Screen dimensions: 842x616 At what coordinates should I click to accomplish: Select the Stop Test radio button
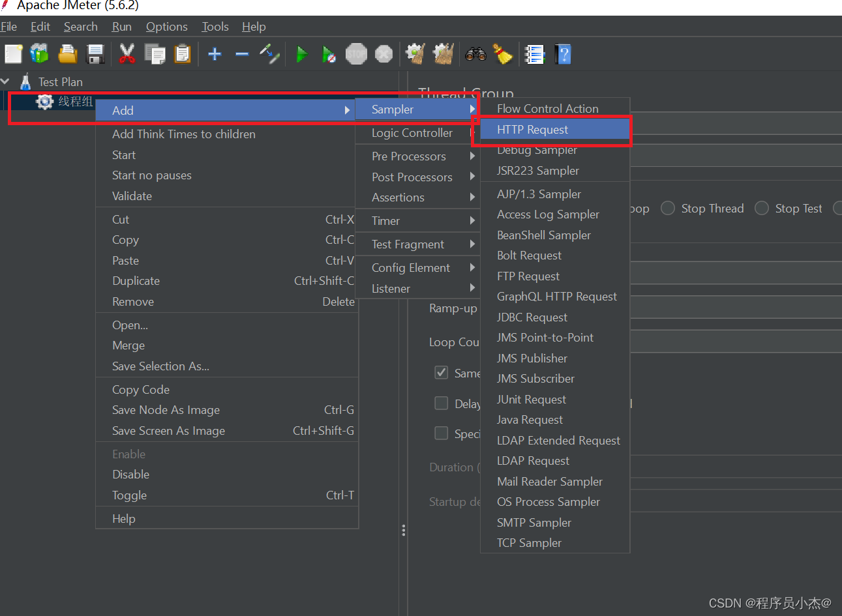[762, 208]
